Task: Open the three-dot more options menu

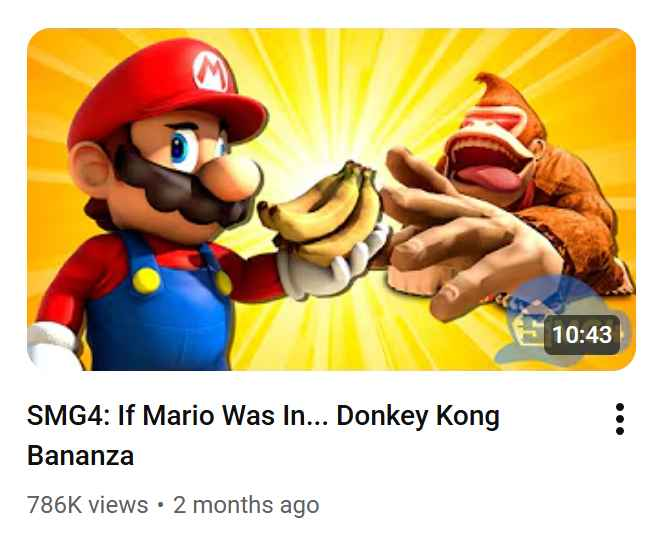Action: 620,419
